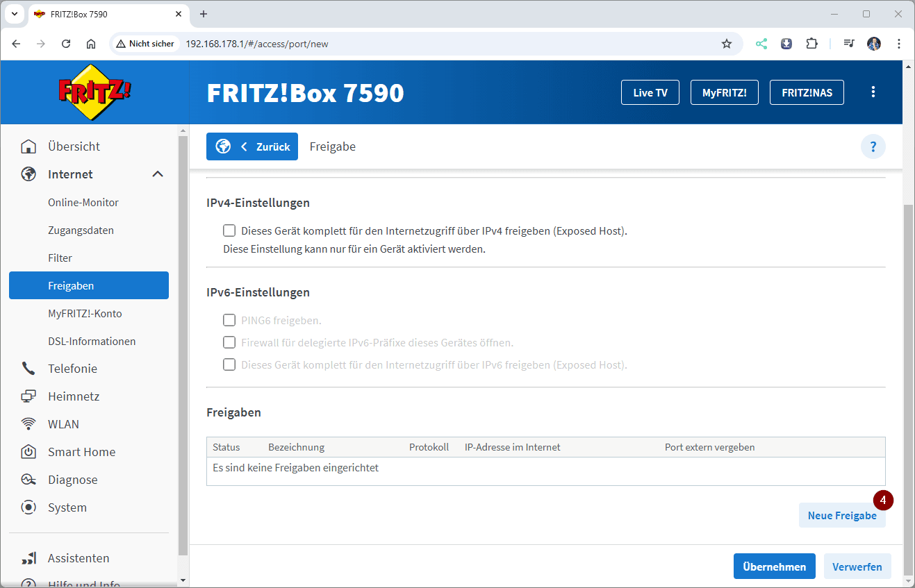Collapse the Internet menu chevron
915x588 pixels.
[x=158, y=174]
